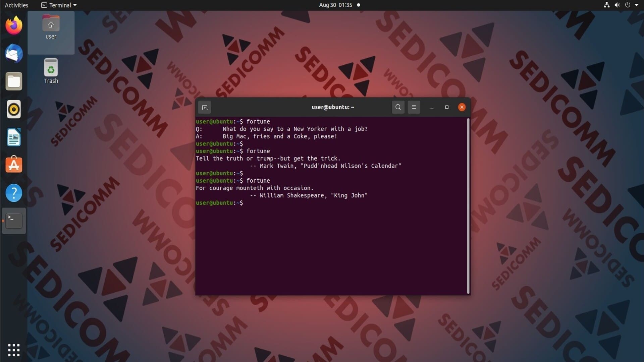Open Ubuntu Software from the dock

(14, 165)
